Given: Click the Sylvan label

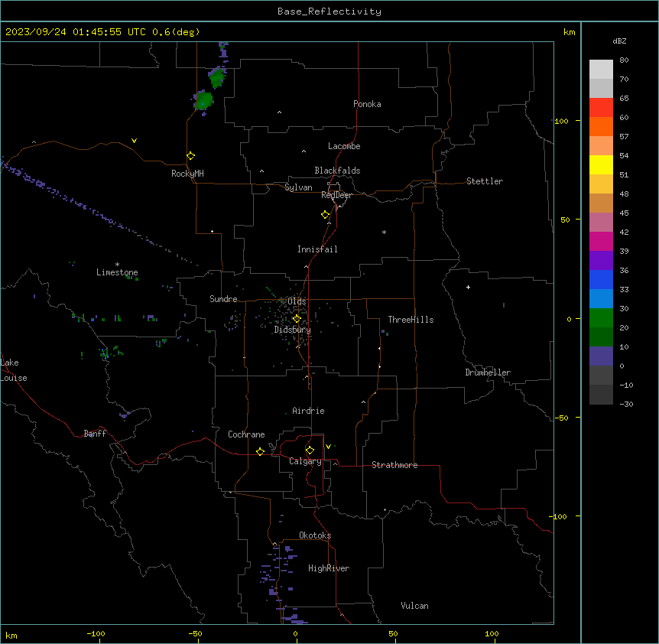Looking at the screenshot, I should 298,187.
